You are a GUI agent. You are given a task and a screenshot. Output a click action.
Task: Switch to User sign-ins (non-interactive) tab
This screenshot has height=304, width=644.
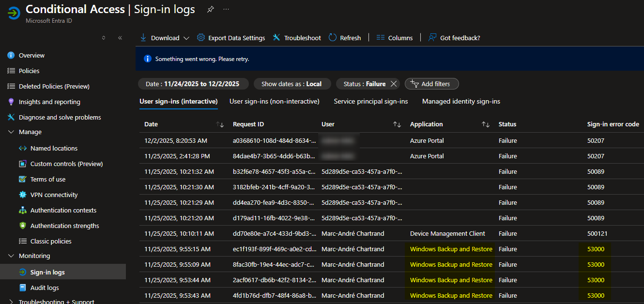pos(275,101)
